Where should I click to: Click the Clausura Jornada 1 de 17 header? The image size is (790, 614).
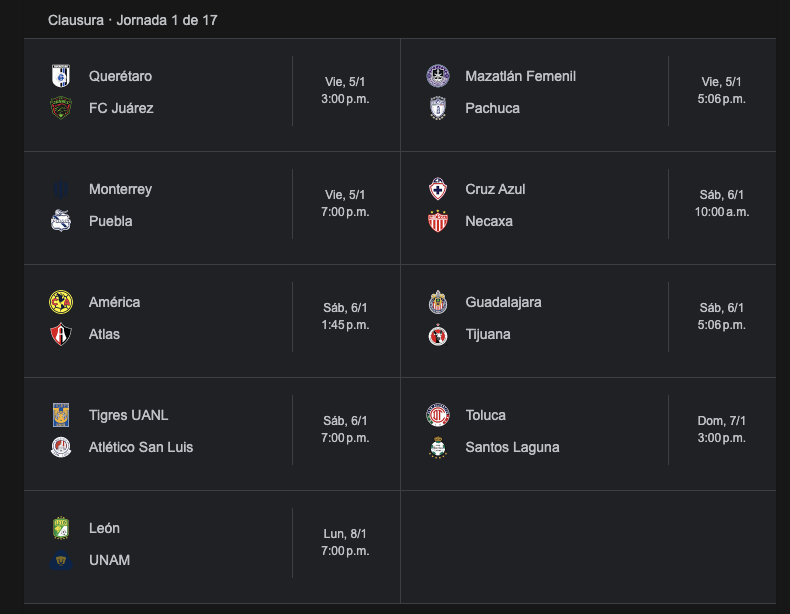133,20
